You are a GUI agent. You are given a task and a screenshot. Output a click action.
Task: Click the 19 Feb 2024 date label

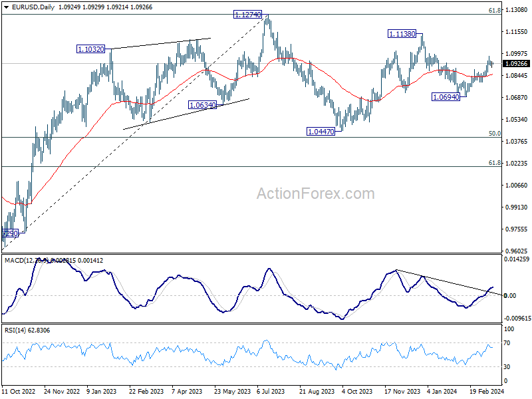click(487, 392)
